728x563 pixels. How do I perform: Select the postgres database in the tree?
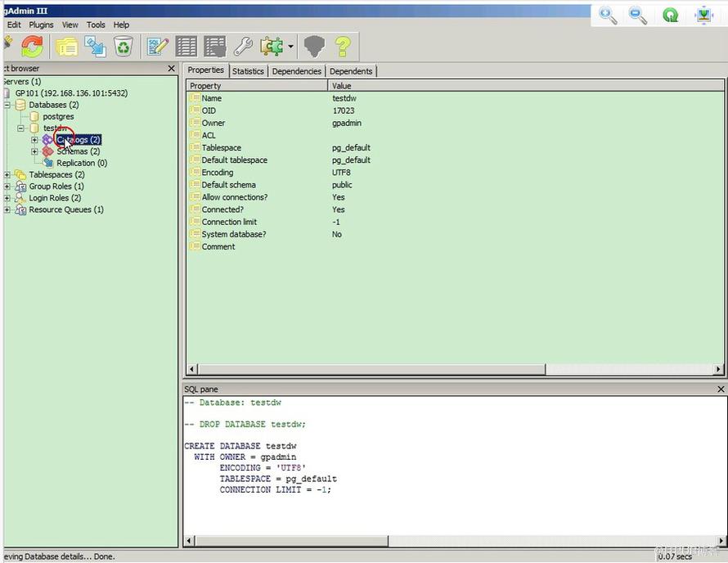click(x=59, y=116)
